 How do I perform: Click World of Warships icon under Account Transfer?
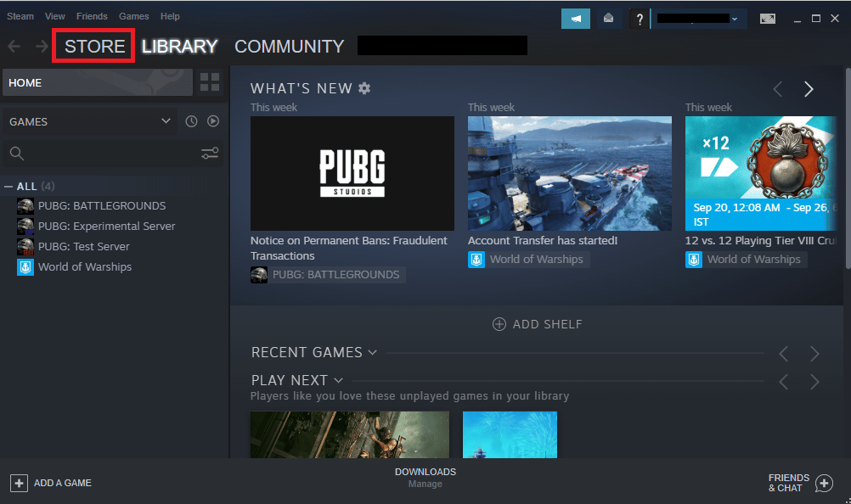476,260
